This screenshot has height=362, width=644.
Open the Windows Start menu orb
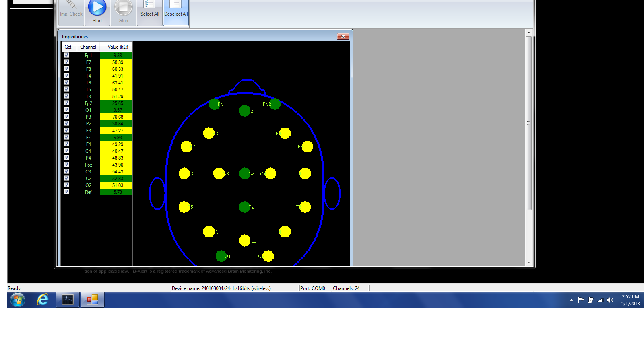[18, 300]
